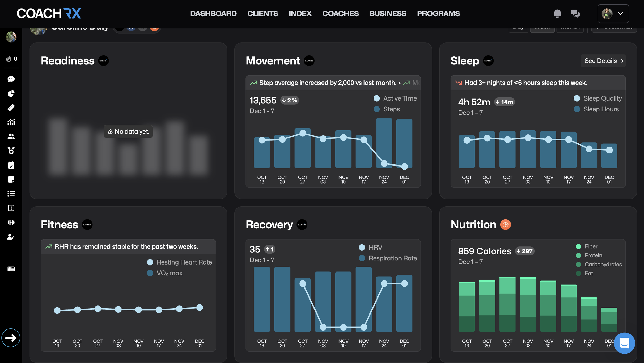This screenshot has height=363, width=644.
Task: Open the user profile dropdown
Action: (x=613, y=14)
